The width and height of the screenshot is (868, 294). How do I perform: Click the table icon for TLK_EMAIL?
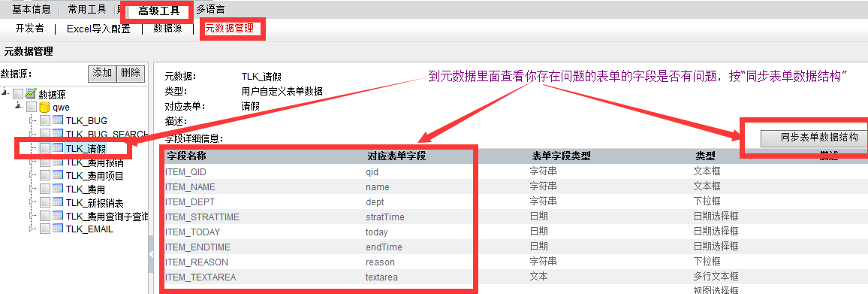[58, 229]
